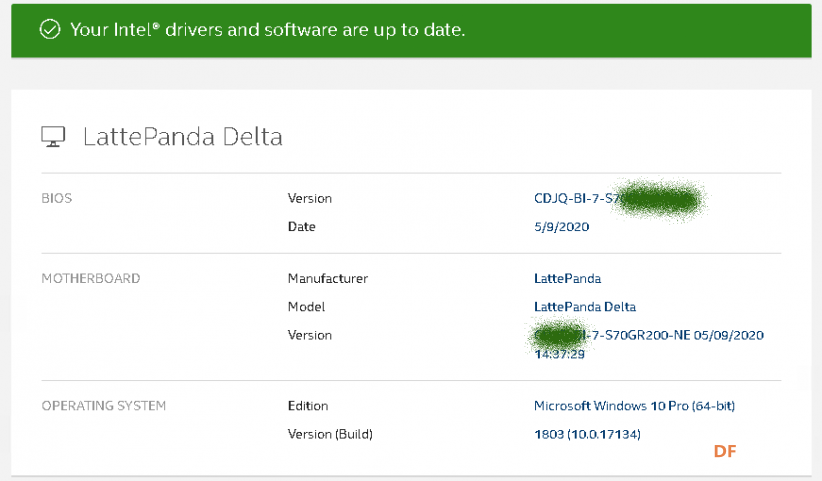Click the up-to-date drivers banner message
The image size is (822, 481).
point(267,30)
